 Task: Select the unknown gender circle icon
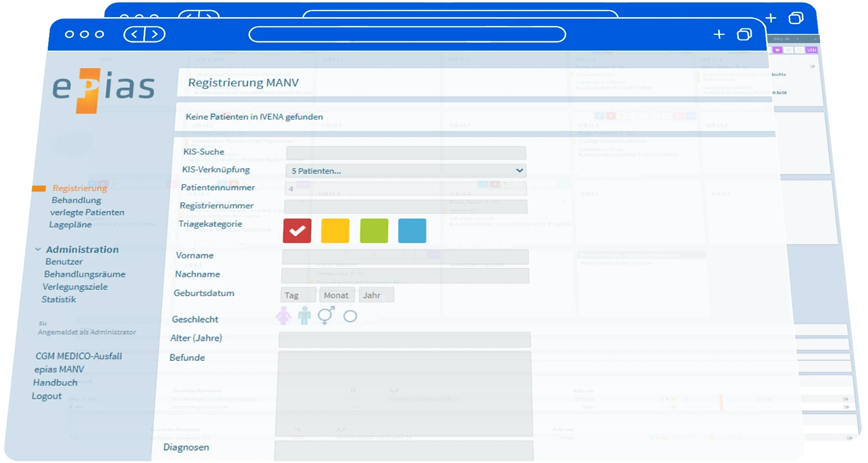(350, 316)
